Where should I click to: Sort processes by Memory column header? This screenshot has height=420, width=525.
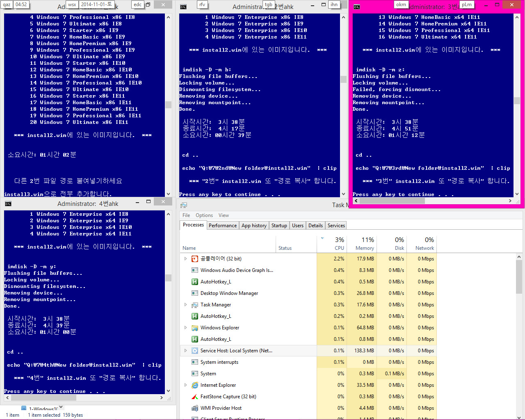361,244
